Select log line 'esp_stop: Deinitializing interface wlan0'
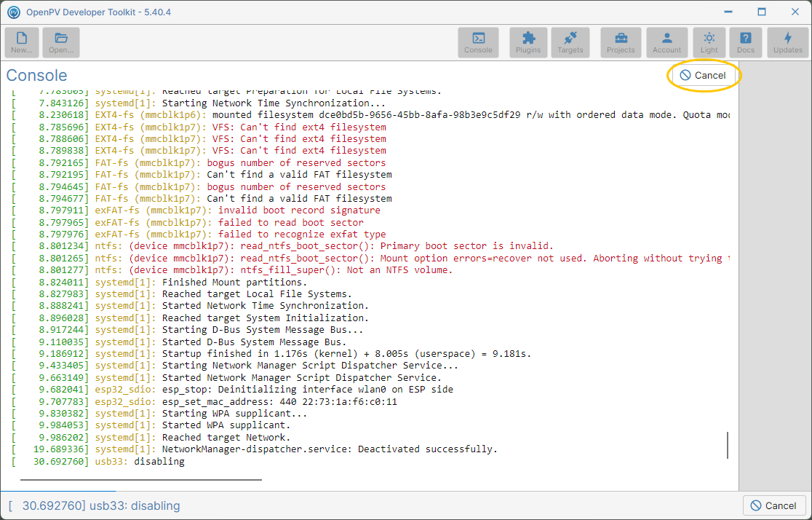 point(232,390)
